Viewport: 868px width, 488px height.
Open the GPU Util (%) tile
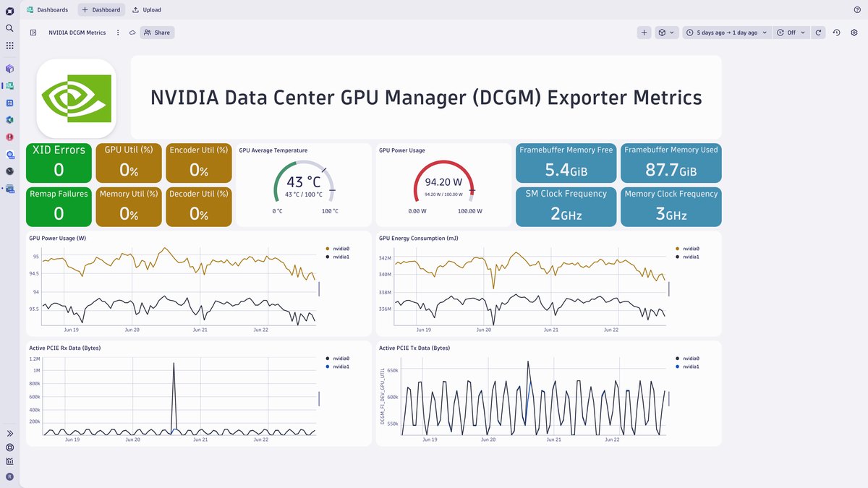click(129, 163)
